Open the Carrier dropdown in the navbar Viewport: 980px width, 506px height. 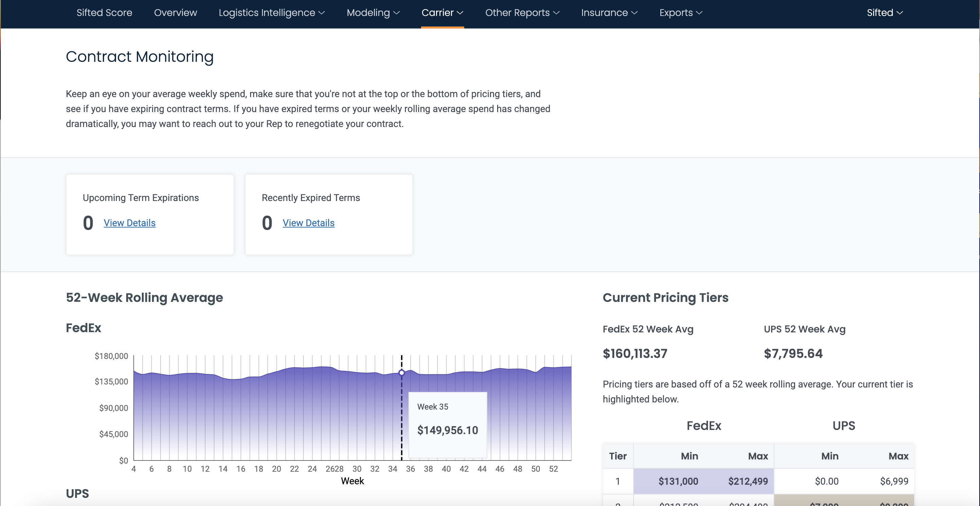coord(442,13)
